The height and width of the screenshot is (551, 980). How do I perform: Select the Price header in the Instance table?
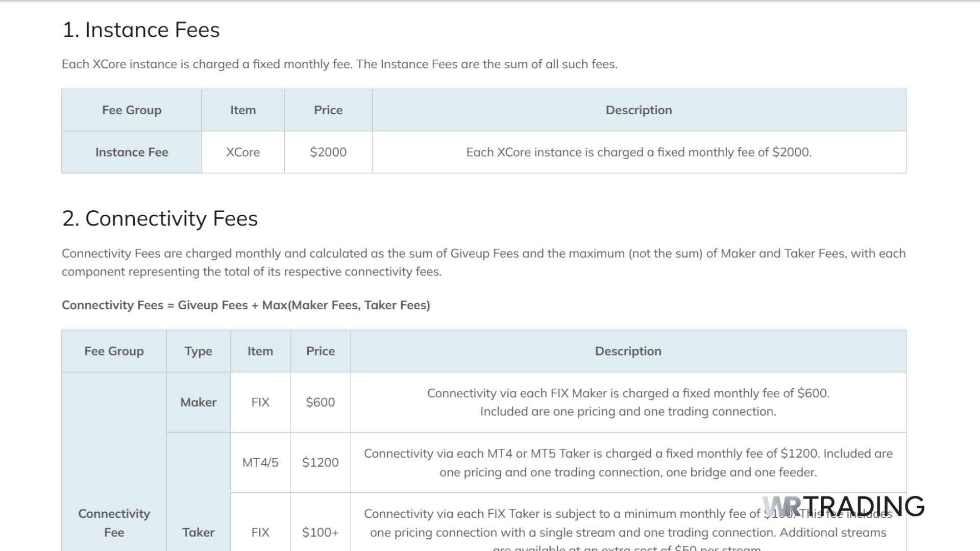pos(328,110)
